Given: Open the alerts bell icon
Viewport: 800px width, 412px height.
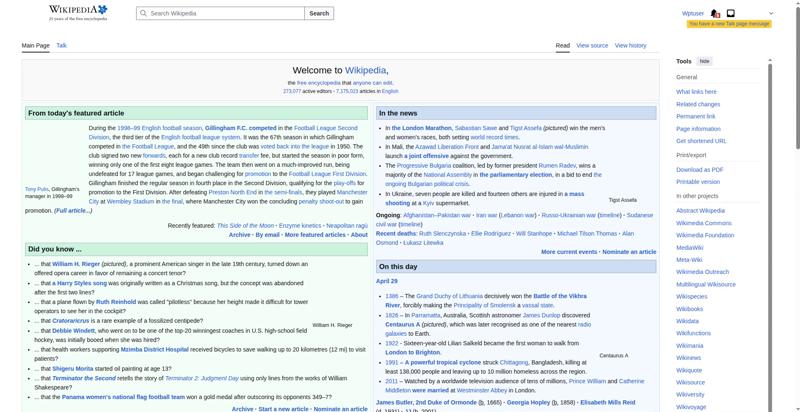Looking at the screenshot, I should click(715, 13).
